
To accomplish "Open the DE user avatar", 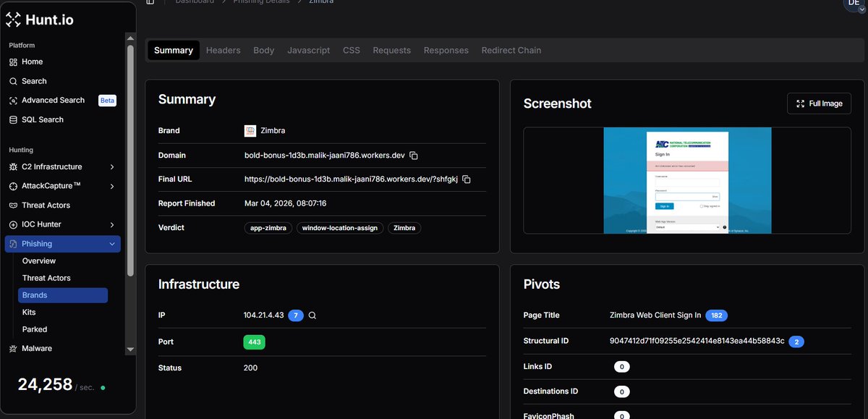I will (853, 4).
